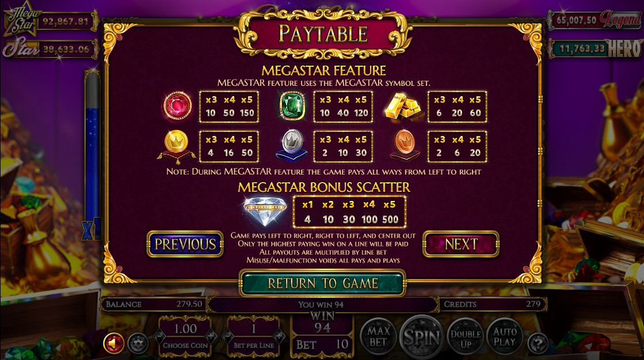This screenshot has height=360, width=644.
Task: Click the Mega Star jackpot amount
Action: point(66,21)
